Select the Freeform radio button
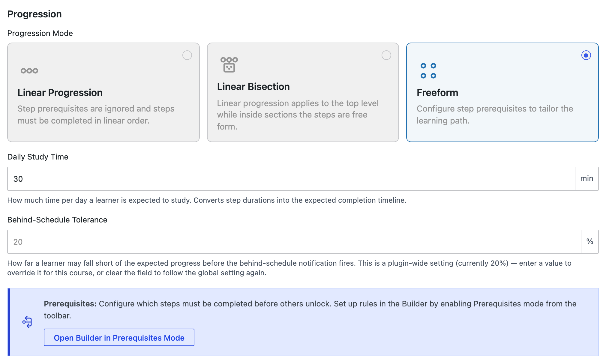Viewport: 606px width, 364px height. 586,55
